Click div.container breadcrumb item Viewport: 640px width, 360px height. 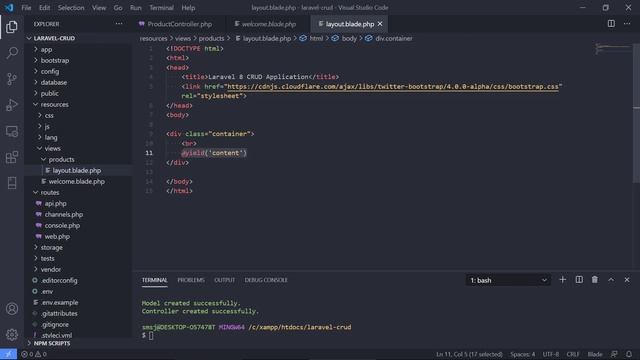pos(394,38)
